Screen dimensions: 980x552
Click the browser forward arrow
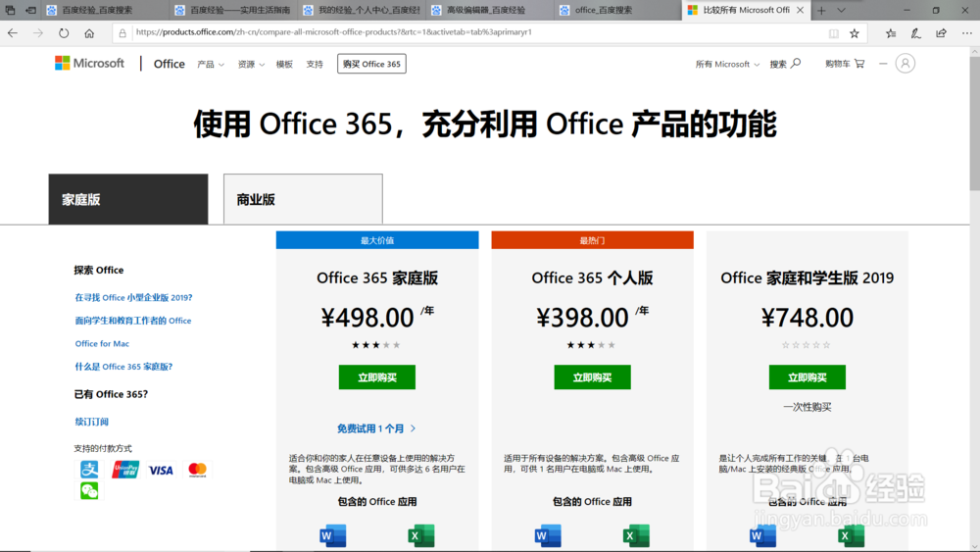click(x=38, y=33)
